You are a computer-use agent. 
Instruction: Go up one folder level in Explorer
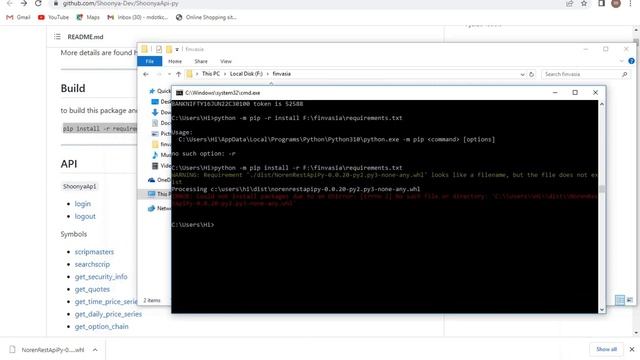tap(178, 74)
